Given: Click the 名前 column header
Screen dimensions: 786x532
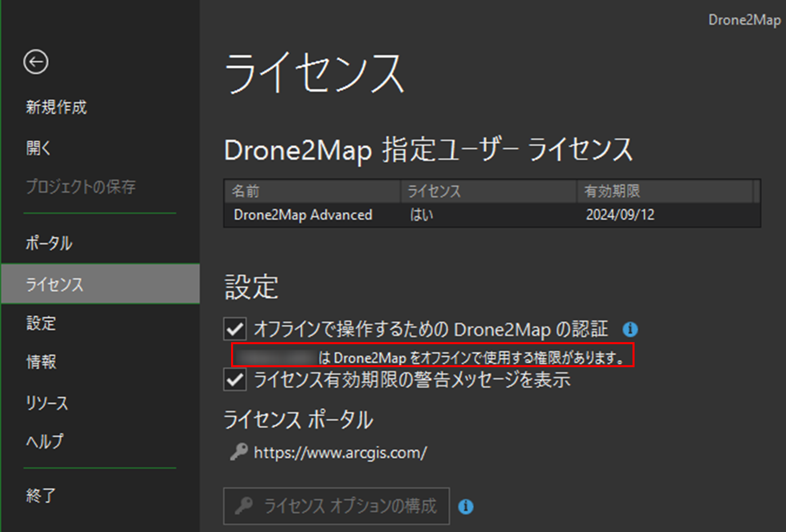Looking at the screenshot, I should (312, 191).
